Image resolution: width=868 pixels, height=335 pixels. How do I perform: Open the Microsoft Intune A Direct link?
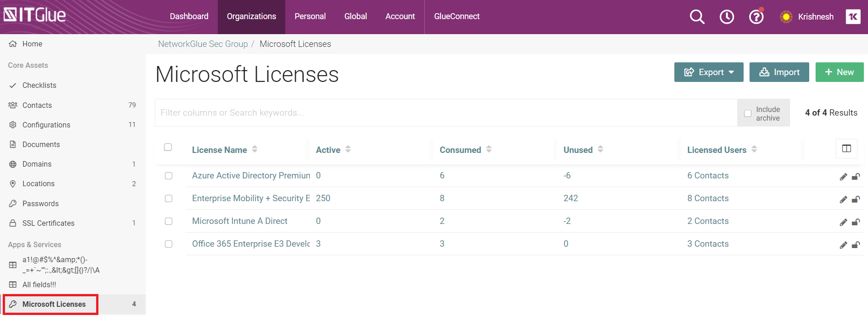click(240, 221)
